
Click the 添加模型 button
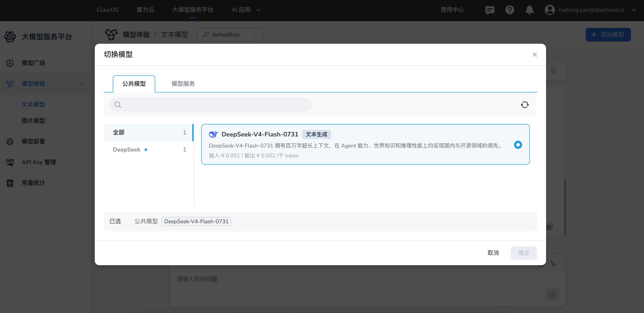(x=608, y=35)
